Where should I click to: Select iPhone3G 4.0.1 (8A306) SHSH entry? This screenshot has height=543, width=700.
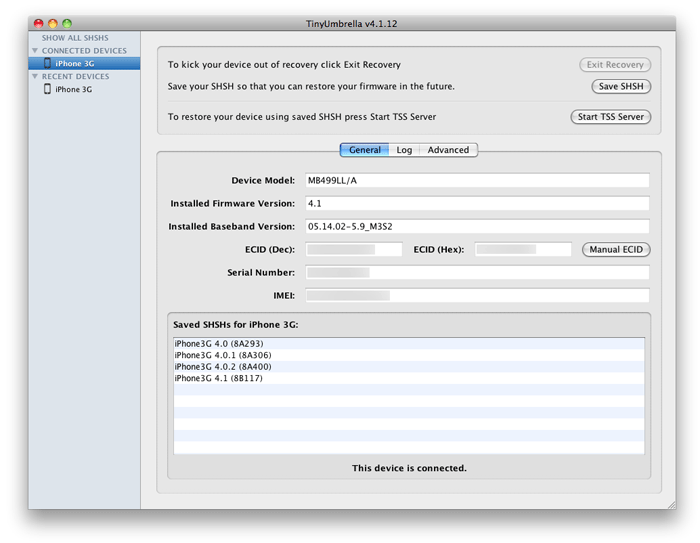coord(222,355)
